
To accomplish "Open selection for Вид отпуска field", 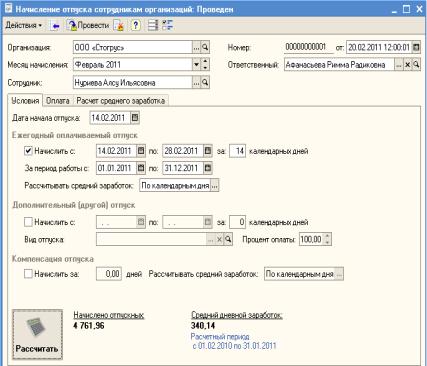I will click(211, 239).
